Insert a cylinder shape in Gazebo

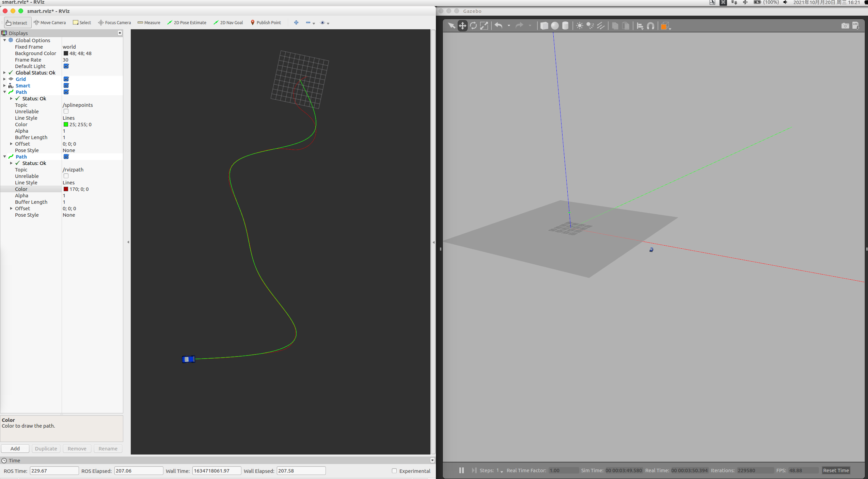click(x=565, y=26)
